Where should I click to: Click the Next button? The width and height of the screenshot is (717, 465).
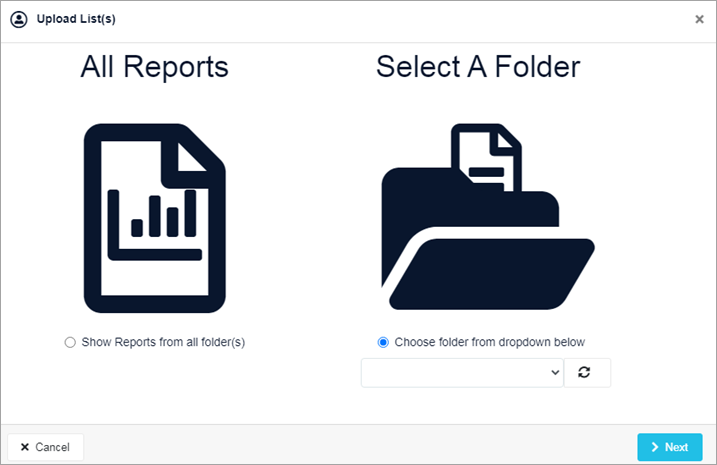click(x=670, y=447)
